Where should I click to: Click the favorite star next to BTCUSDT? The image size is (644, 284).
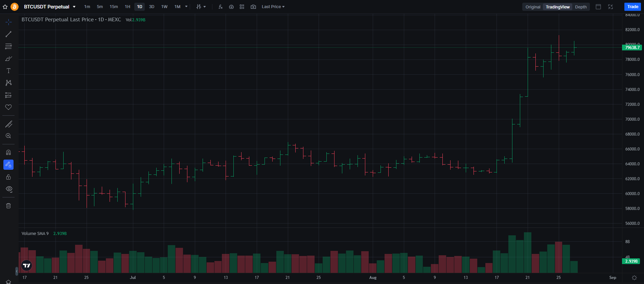pyautogui.click(x=5, y=7)
